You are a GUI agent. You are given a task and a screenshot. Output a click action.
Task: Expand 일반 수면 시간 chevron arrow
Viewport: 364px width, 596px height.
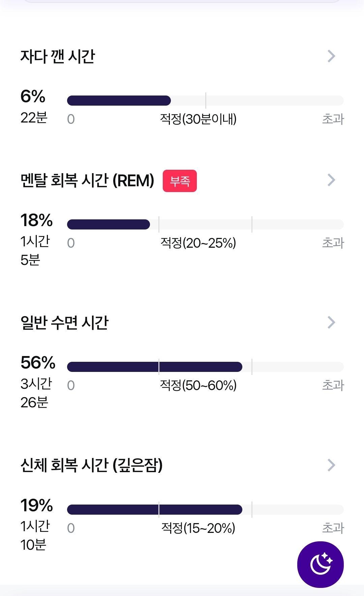[x=331, y=322]
